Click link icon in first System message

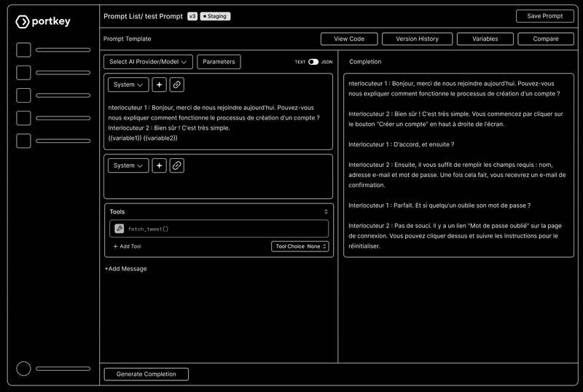pyautogui.click(x=177, y=85)
